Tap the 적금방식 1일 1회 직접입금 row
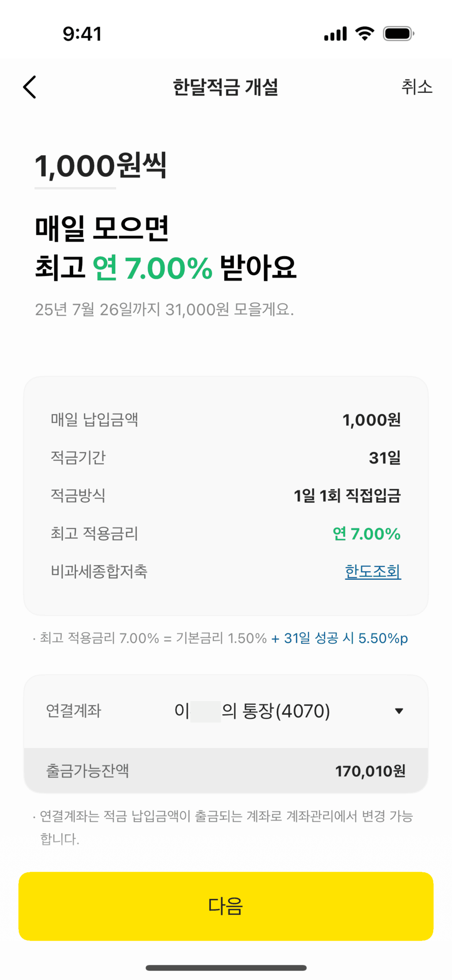The height and width of the screenshot is (980, 452). 226,495
